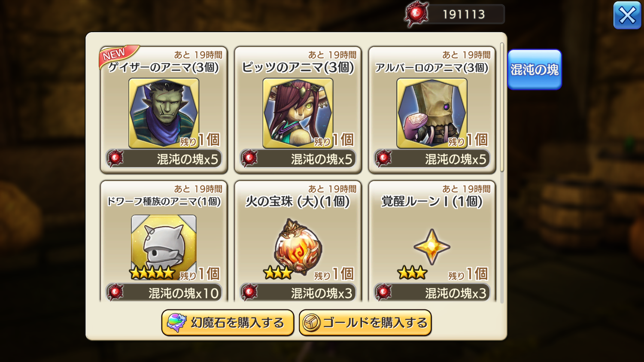Click 幻魔石を購入する button
This screenshot has height=362, width=644.
[x=228, y=322]
